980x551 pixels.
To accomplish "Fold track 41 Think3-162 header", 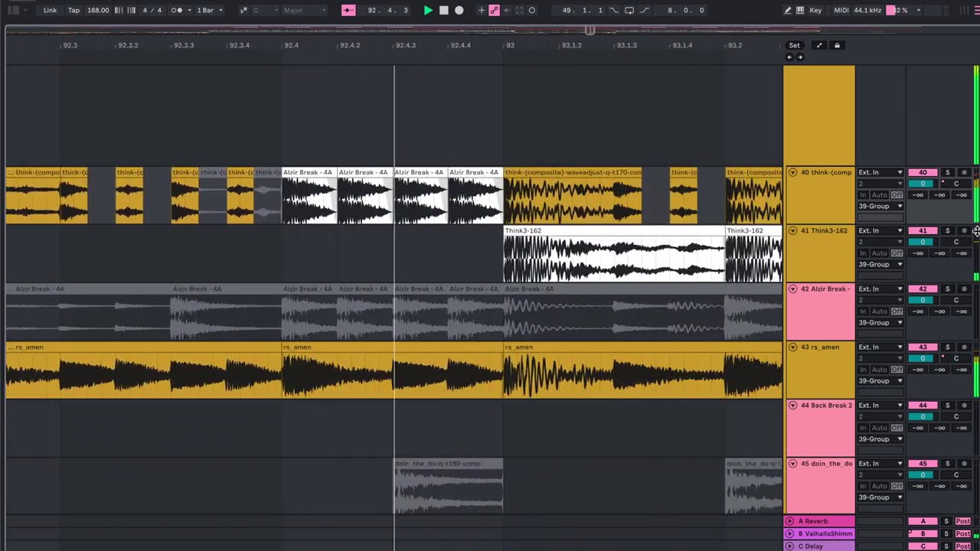I will (x=792, y=230).
